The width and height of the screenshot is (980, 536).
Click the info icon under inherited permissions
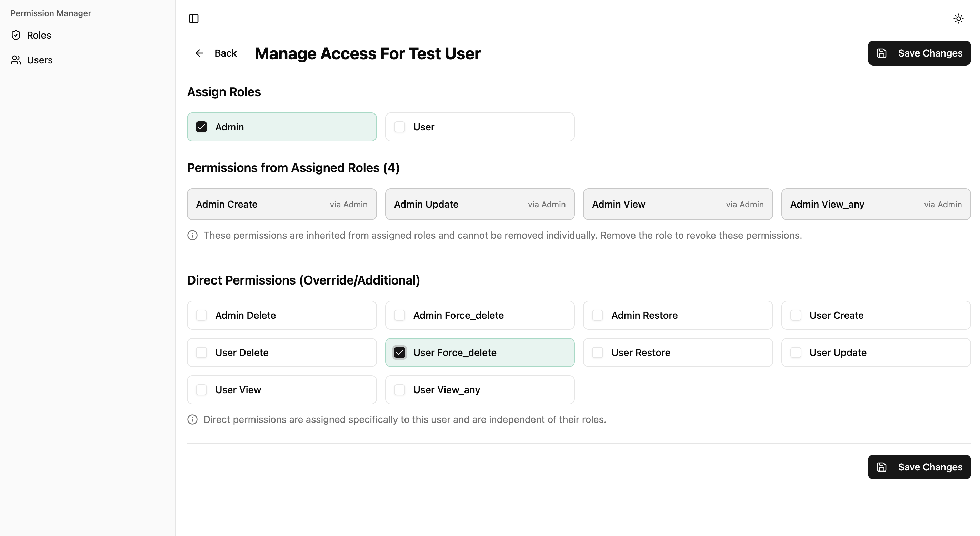click(192, 235)
